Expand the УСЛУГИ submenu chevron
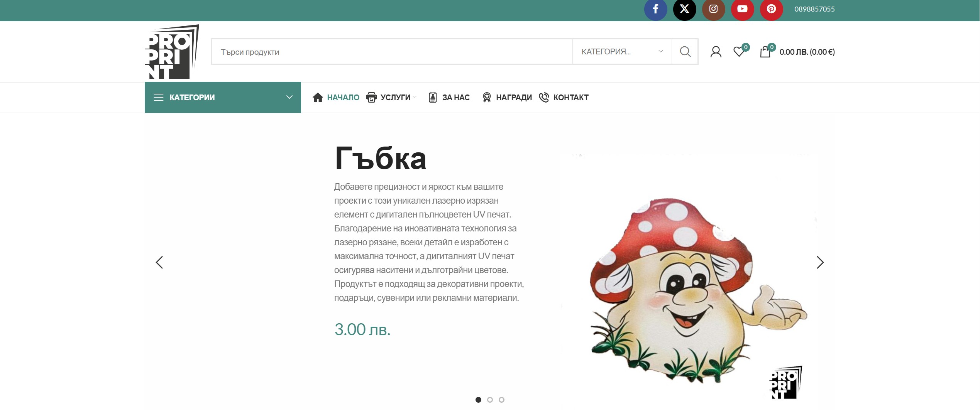This screenshot has width=980, height=410. [415, 98]
